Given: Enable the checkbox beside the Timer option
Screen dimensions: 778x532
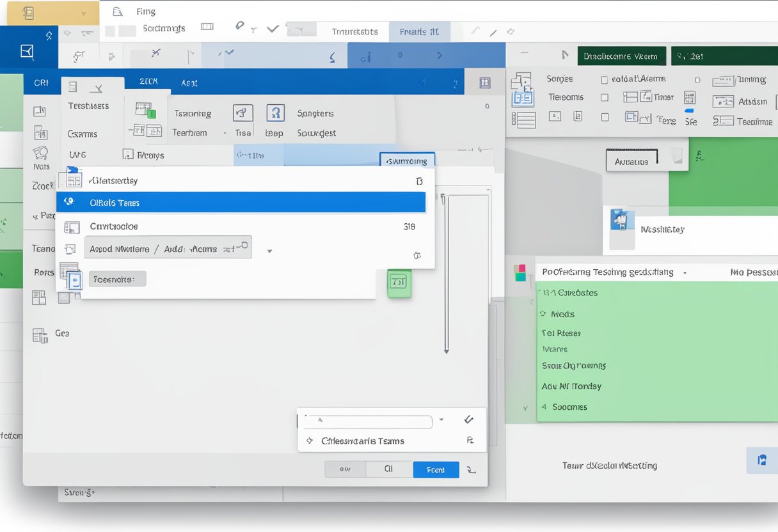Looking at the screenshot, I should tap(604, 96).
